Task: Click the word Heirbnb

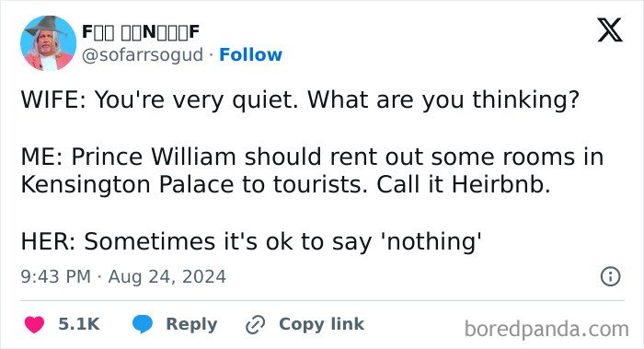Action: pyautogui.click(x=501, y=184)
